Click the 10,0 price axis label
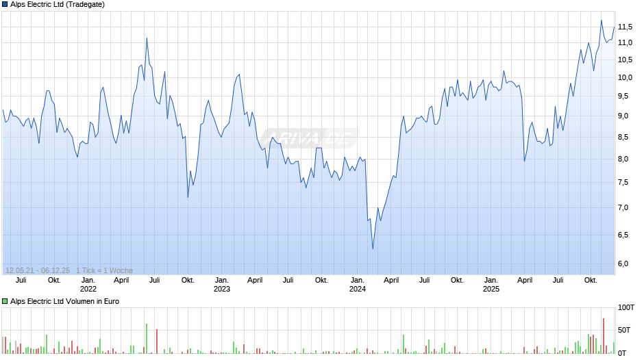This screenshot has height=360, width=644. pos(625,77)
